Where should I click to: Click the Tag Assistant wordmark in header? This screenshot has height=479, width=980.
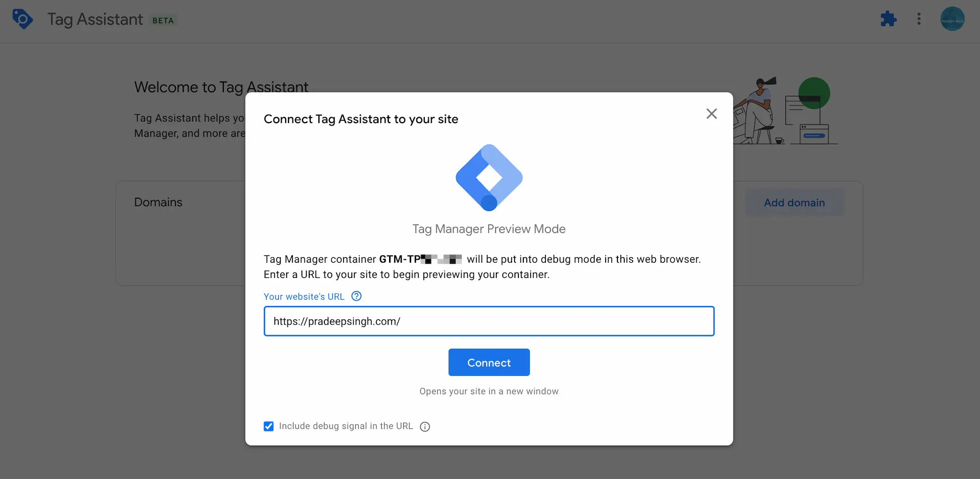[95, 19]
